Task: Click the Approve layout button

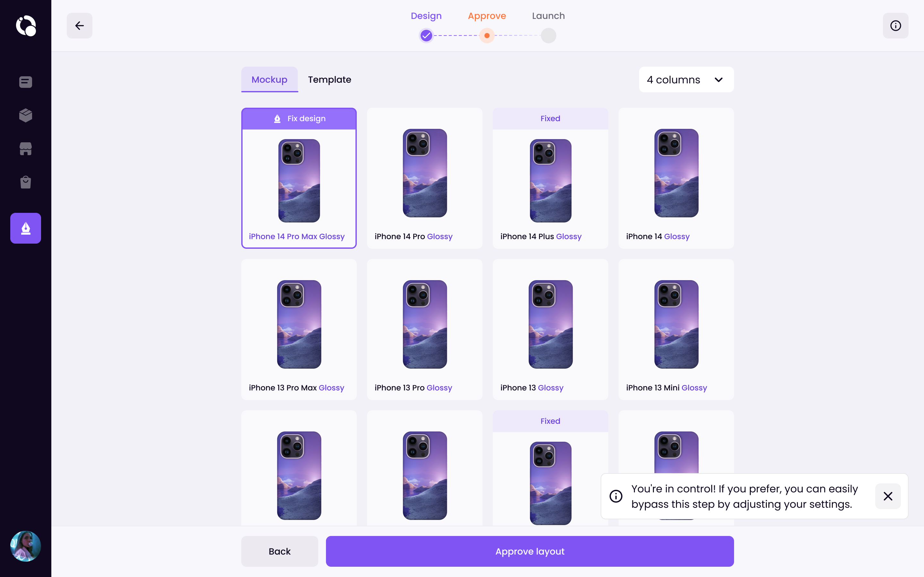Action: (x=530, y=551)
